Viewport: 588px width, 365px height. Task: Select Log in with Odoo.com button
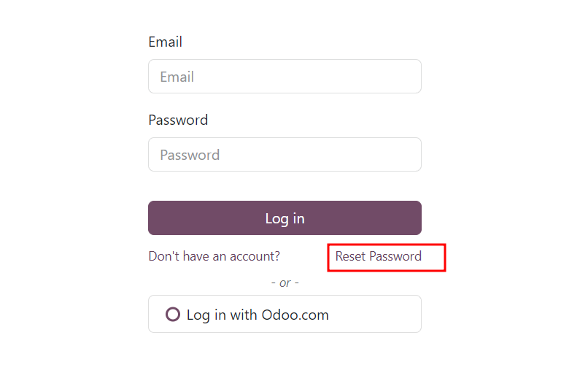tap(285, 315)
